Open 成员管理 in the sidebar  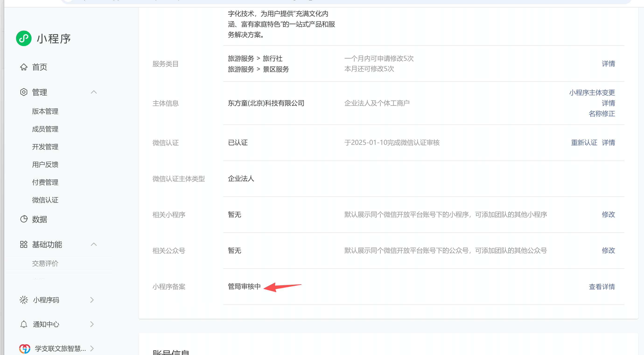coord(45,129)
